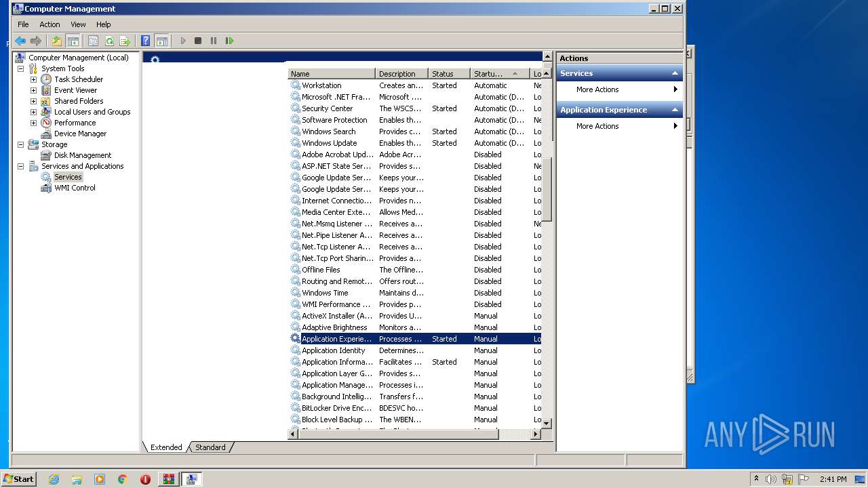Screen dimensions: 868x488
Task: Launch Google Chrome from the taskbar
Action: coord(123,479)
